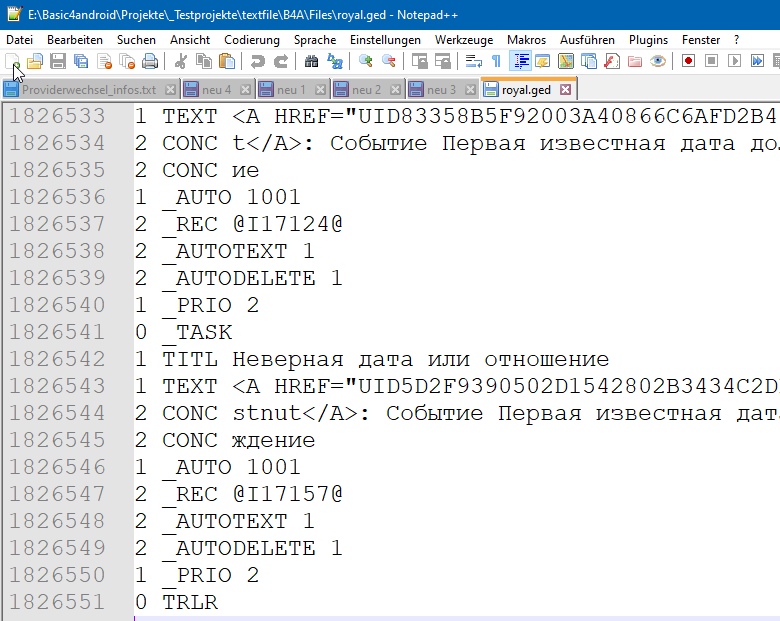Select the royal.ged tab
The width and height of the screenshot is (780, 621).
pyautogui.click(x=526, y=90)
